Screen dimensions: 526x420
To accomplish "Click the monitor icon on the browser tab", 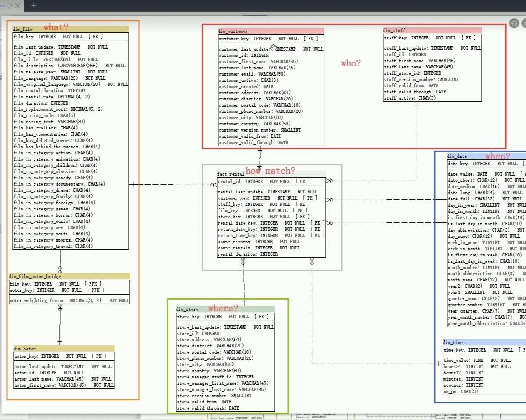I will click(x=9, y=6).
